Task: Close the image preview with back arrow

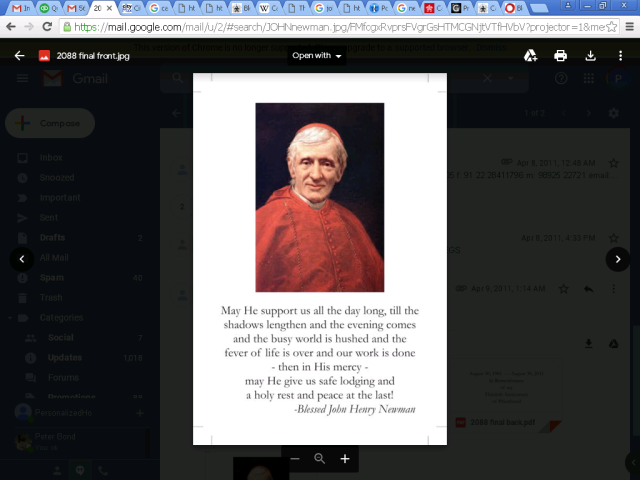Action: (x=19, y=56)
